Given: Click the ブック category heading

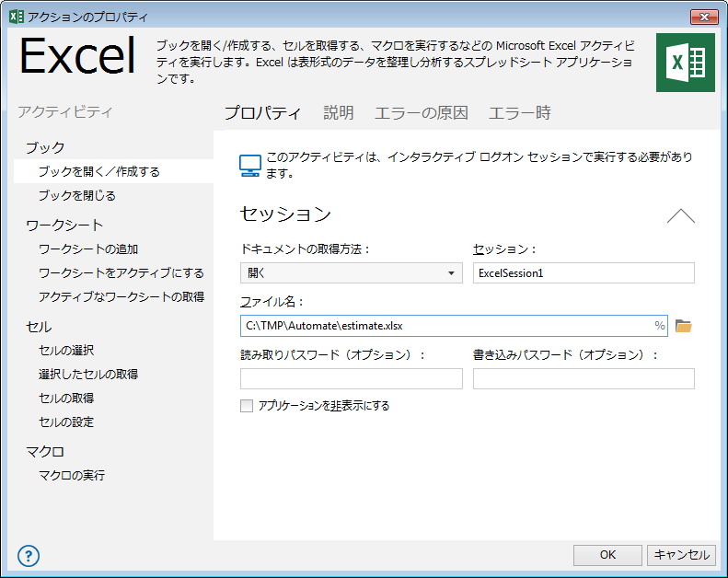Looking at the screenshot, I should click(45, 147).
